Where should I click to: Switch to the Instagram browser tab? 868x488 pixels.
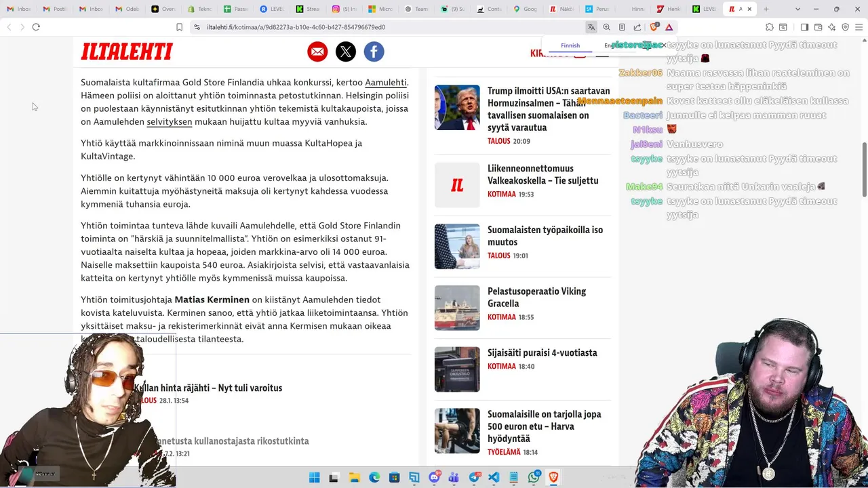click(x=344, y=9)
